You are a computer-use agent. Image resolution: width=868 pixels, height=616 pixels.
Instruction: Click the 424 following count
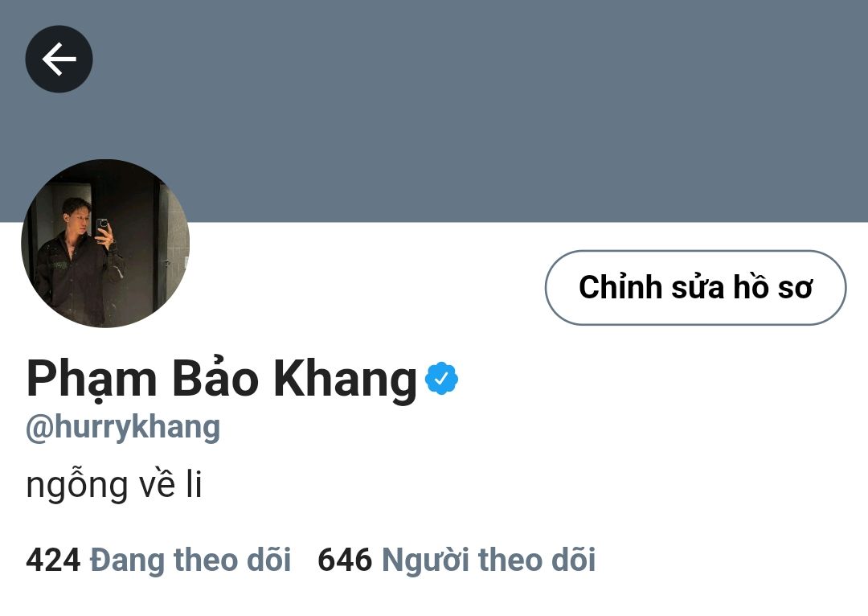53,560
